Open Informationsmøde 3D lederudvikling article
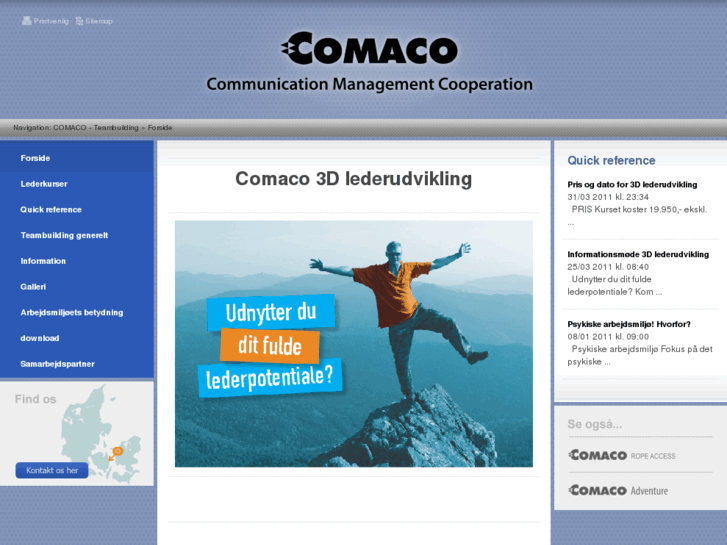727x545 pixels. (x=638, y=255)
